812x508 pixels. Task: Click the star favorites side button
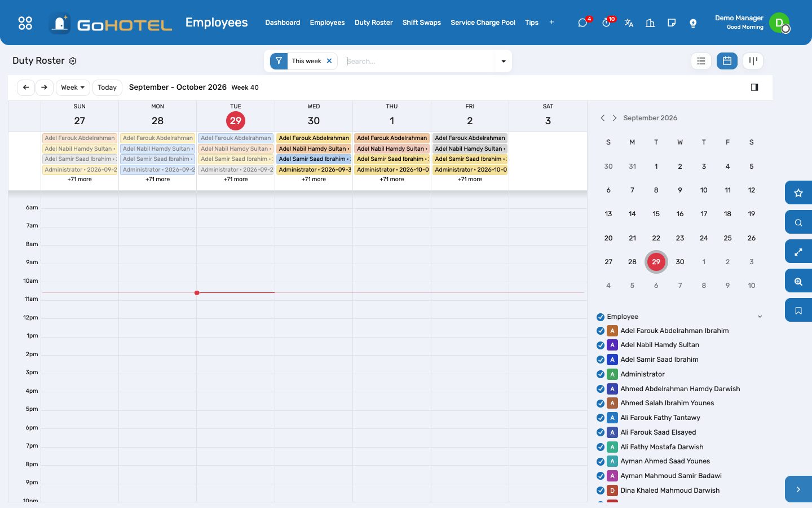tap(798, 193)
